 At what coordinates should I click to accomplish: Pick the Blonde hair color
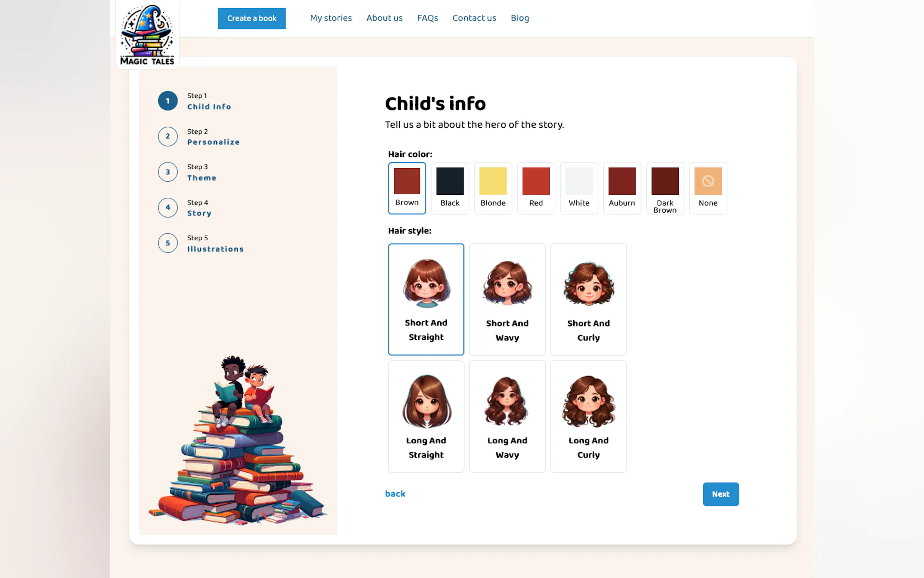[x=493, y=188]
